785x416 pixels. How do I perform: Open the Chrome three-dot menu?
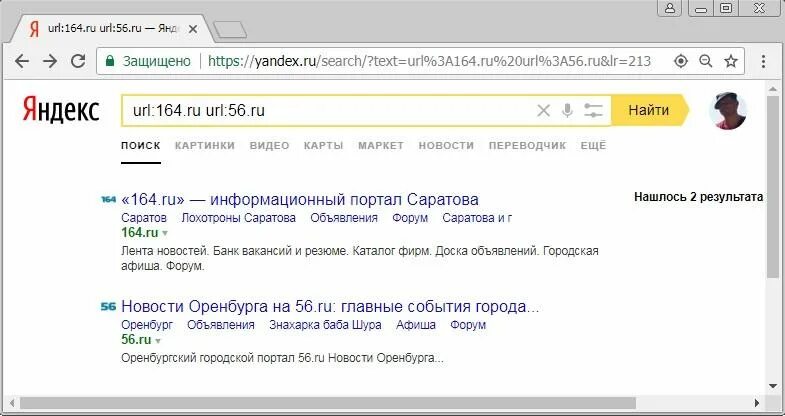(x=763, y=61)
